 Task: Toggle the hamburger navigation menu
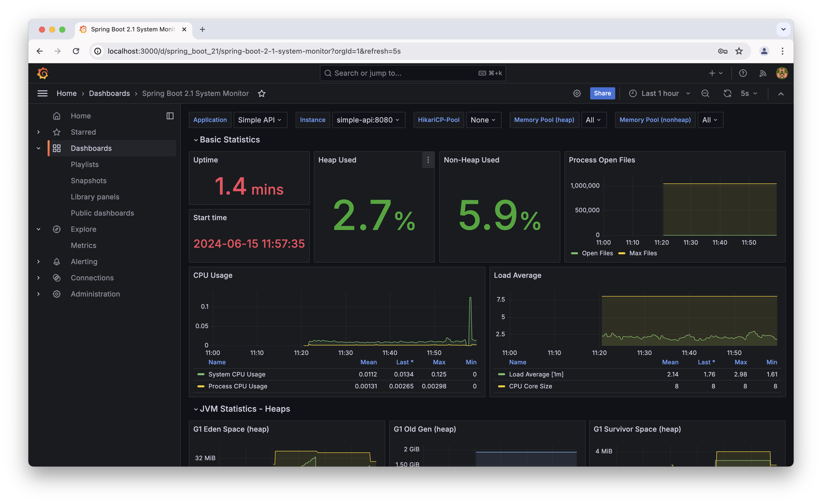tap(42, 93)
